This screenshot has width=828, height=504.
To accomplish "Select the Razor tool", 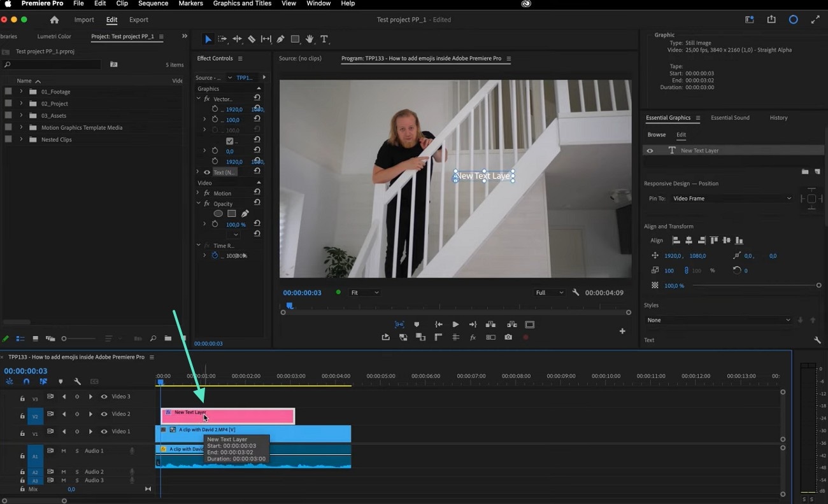I will (x=251, y=39).
